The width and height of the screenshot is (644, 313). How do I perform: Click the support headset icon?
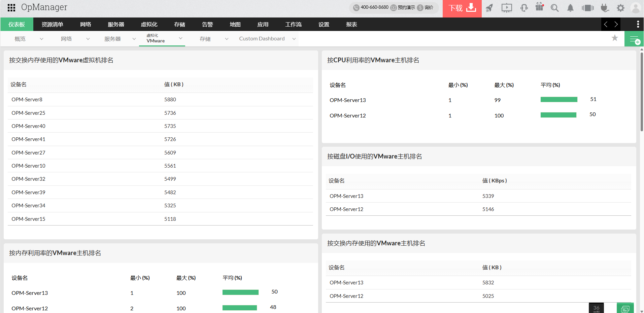click(x=524, y=8)
